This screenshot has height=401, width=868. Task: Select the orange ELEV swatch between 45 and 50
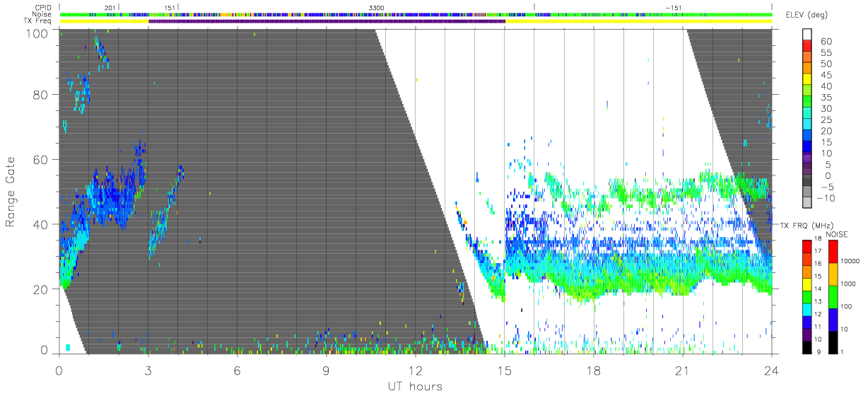pos(807,69)
